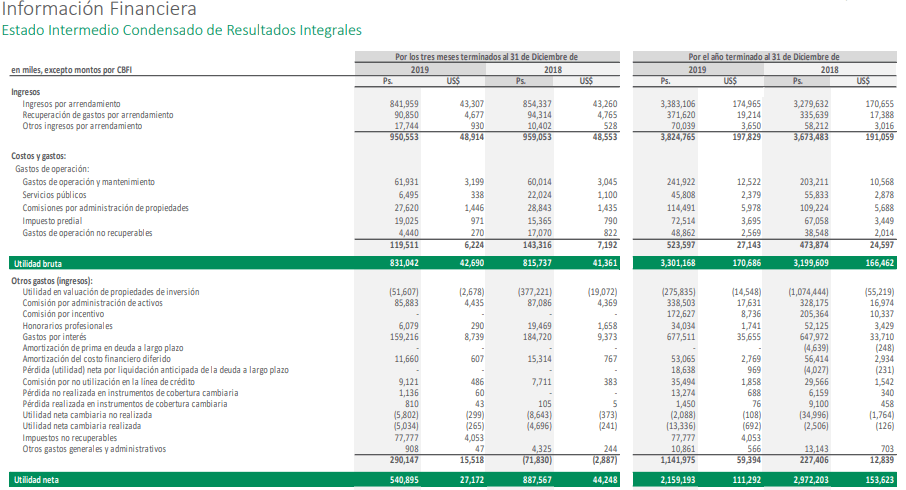906x490 pixels.
Task: Click the 'Utilidad bruta' green row label
Action: coord(38,263)
